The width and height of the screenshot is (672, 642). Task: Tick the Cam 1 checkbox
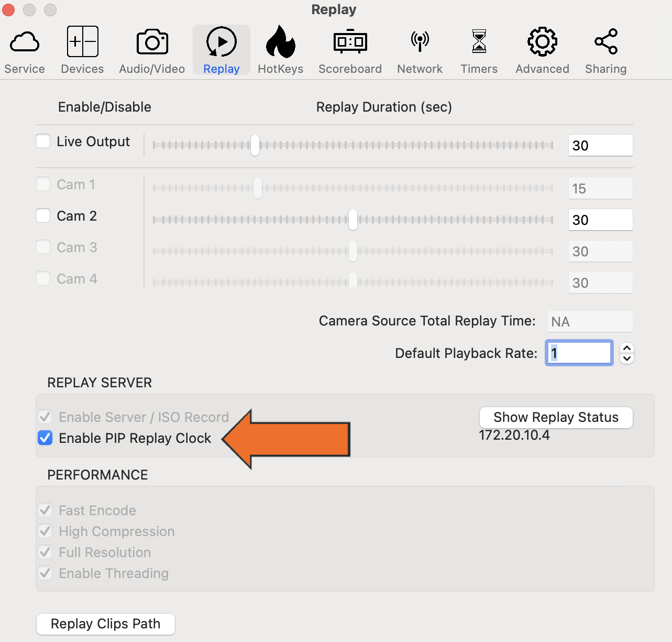pos(43,184)
